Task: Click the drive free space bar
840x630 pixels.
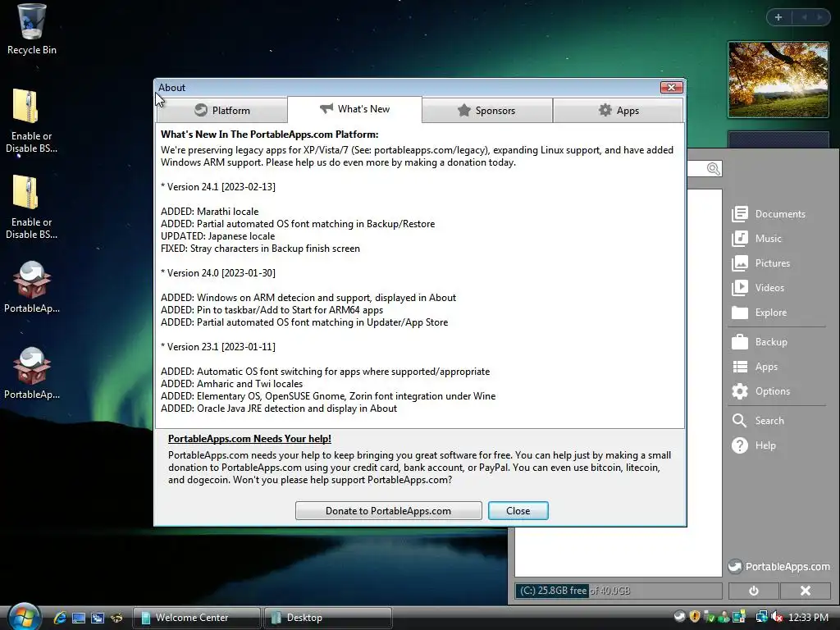Action: coord(619,591)
